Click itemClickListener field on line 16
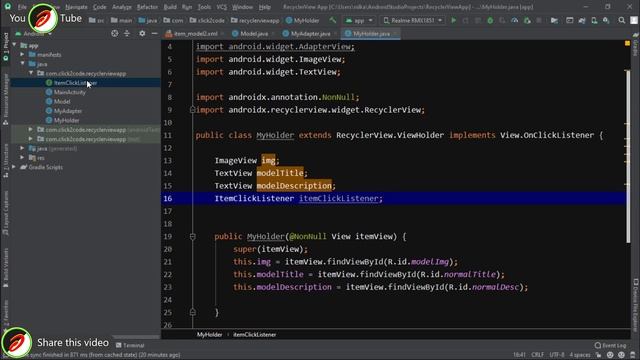The width and height of the screenshot is (640, 360). [338, 198]
